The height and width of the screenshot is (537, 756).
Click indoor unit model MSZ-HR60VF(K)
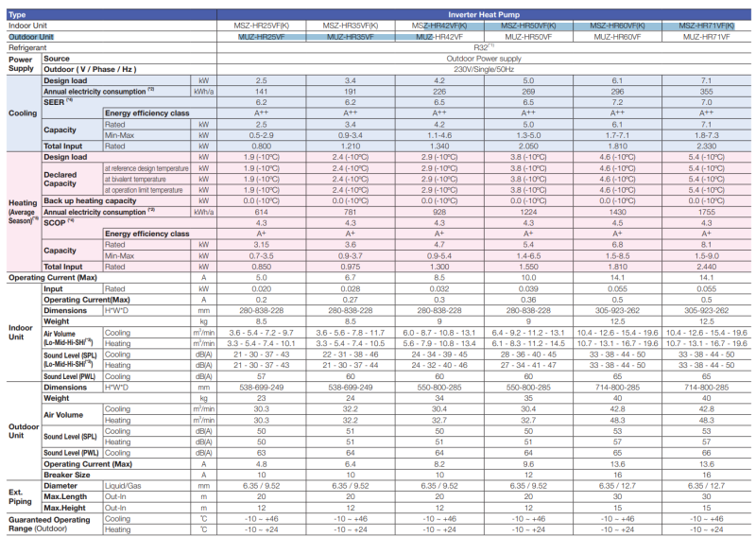pyautogui.click(x=618, y=26)
